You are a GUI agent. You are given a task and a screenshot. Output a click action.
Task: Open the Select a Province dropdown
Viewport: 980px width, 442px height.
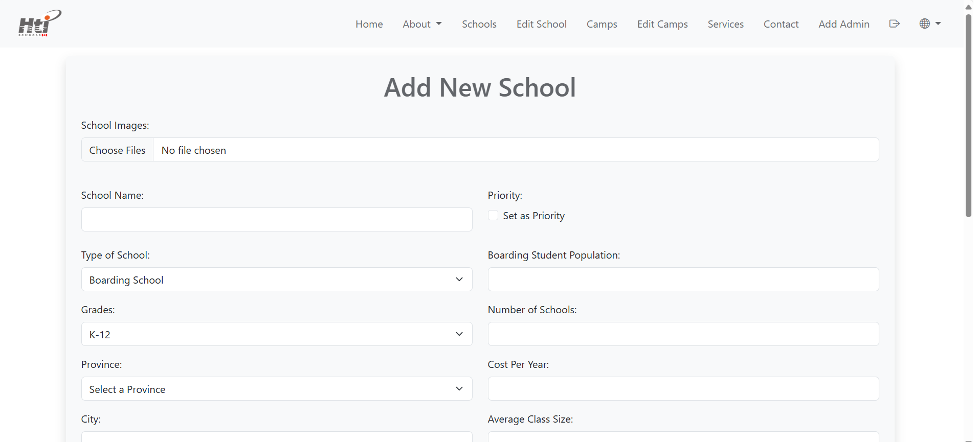tap(276, 389)
